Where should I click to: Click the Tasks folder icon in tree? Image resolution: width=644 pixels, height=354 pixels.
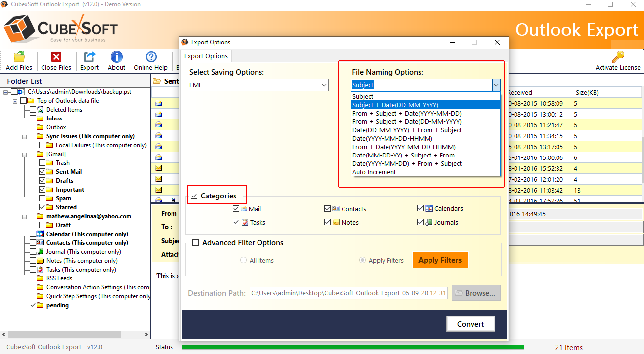pos(41,270)
